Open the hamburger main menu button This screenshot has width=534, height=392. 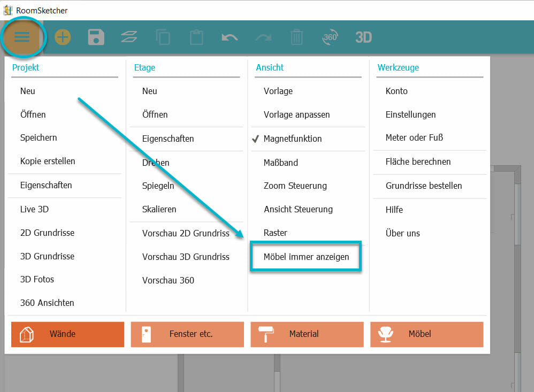22,37
